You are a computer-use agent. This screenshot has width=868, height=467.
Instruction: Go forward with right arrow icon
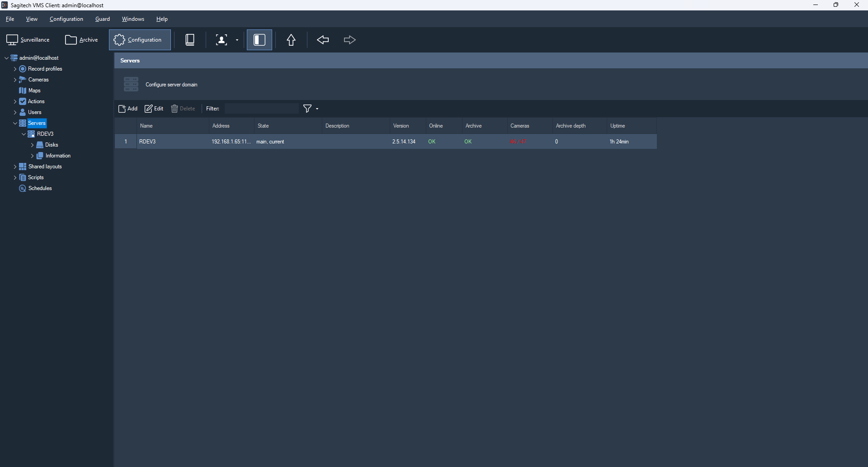click(349, 40)
